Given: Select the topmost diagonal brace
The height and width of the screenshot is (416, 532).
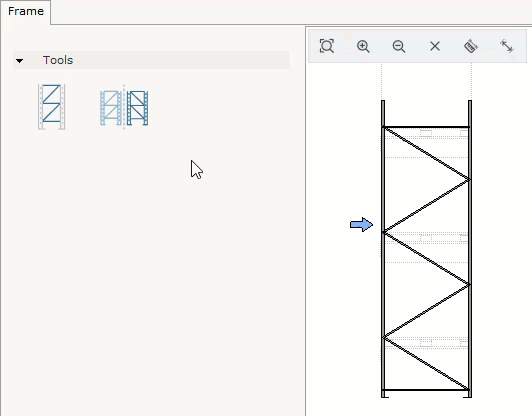Looking at the screenshot, I should point(426,153).
